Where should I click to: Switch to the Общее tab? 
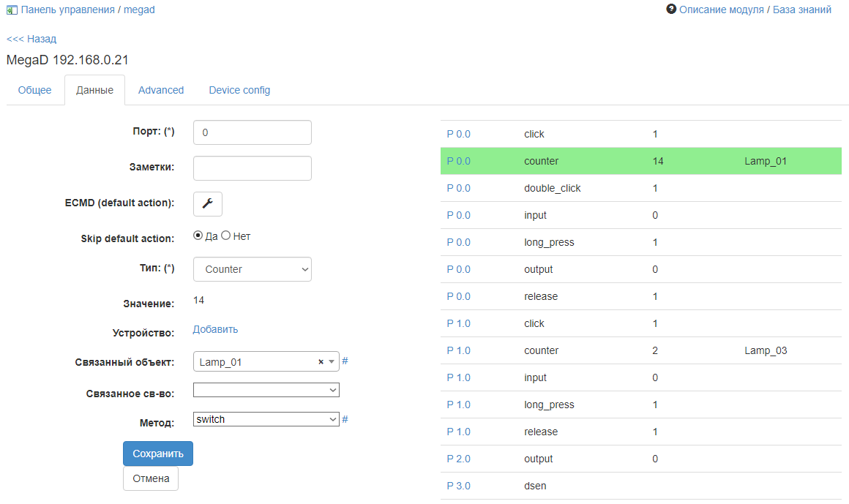tap(34, 90)
